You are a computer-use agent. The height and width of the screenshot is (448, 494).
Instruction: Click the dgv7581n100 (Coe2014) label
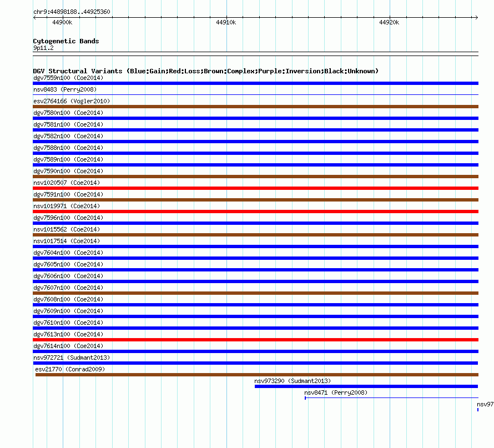click(68, 124)
